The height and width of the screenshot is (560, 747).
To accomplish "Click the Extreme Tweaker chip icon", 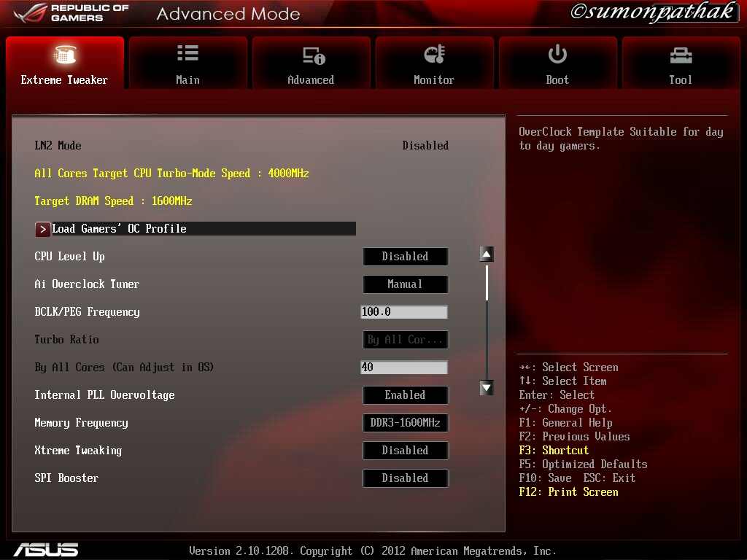I will pos(65,55).
